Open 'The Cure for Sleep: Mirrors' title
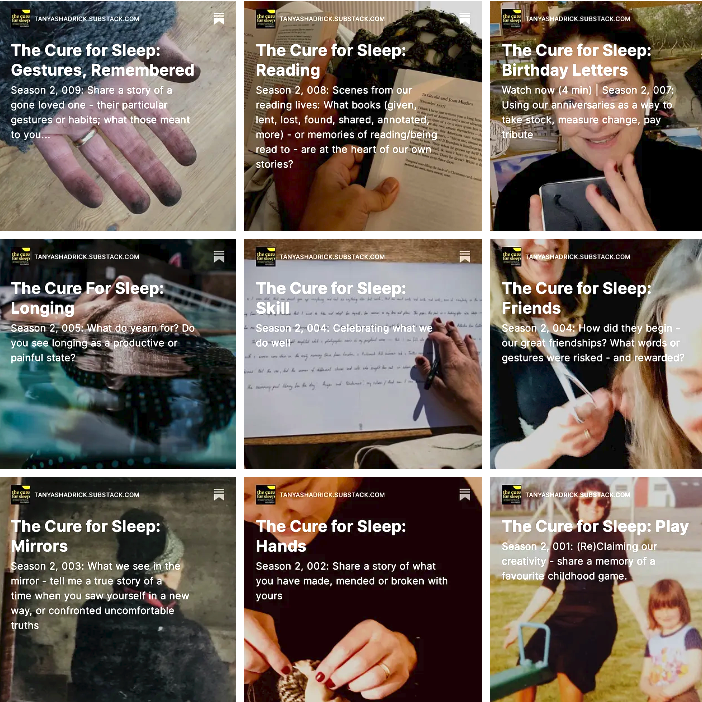Screen dimensions: 702x702 [x=86, y=536]
